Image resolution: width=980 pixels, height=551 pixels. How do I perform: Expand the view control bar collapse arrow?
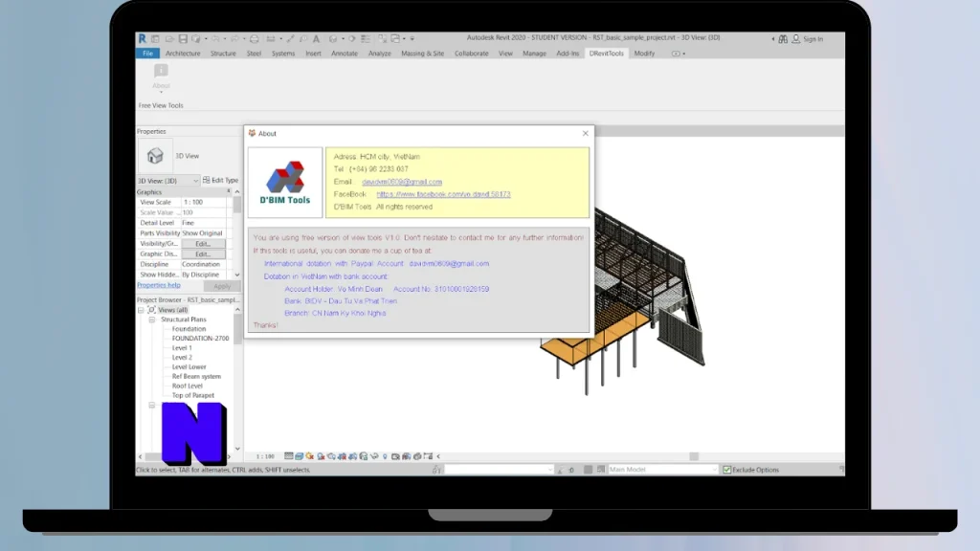pyautogui.click(x=438, y=456)
